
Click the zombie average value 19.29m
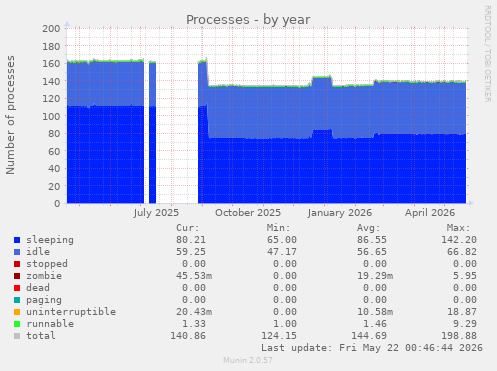375,276
